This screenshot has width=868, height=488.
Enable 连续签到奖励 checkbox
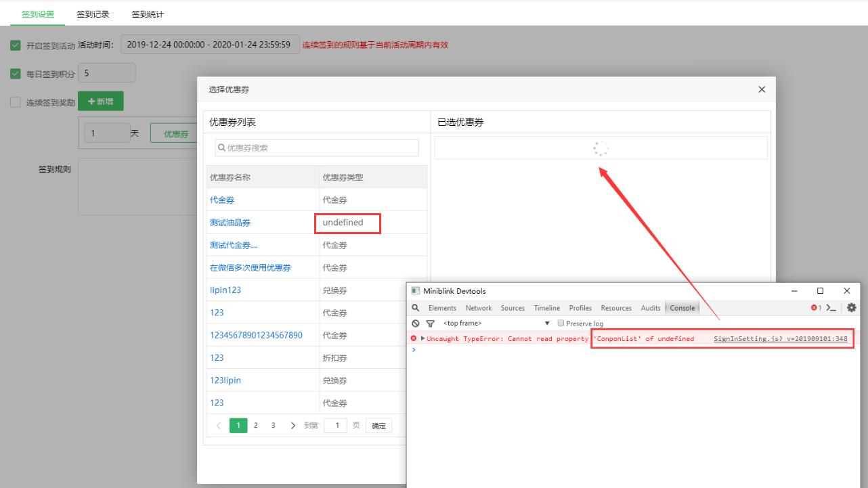(16, 103)
